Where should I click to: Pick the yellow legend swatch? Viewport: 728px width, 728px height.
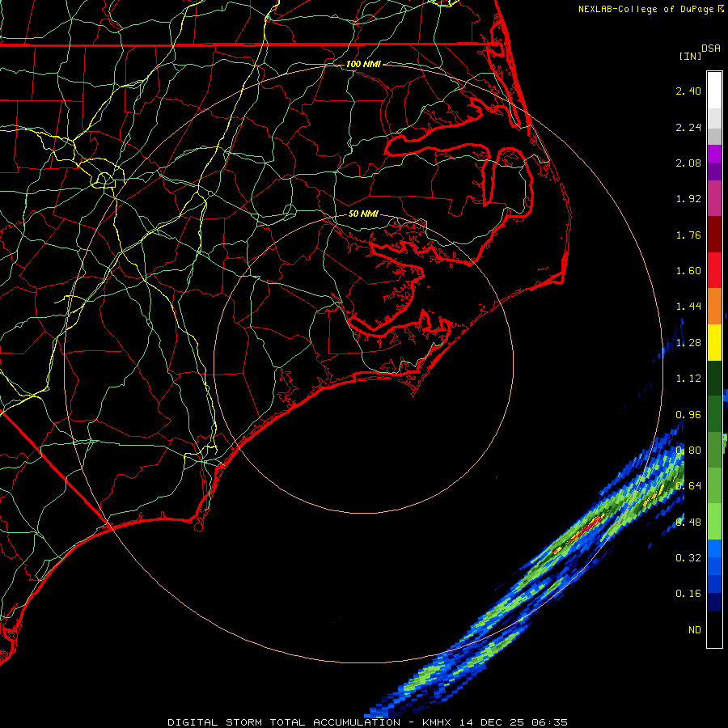click(x=714, y=342)
